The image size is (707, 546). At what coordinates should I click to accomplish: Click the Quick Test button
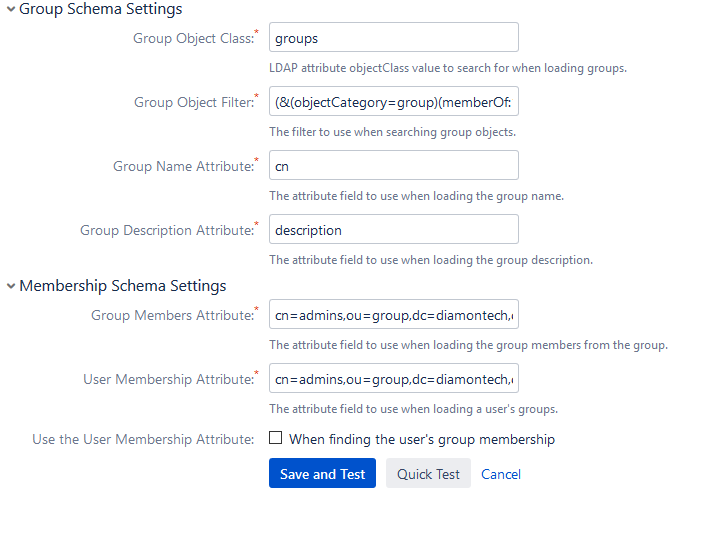[428, 473]
